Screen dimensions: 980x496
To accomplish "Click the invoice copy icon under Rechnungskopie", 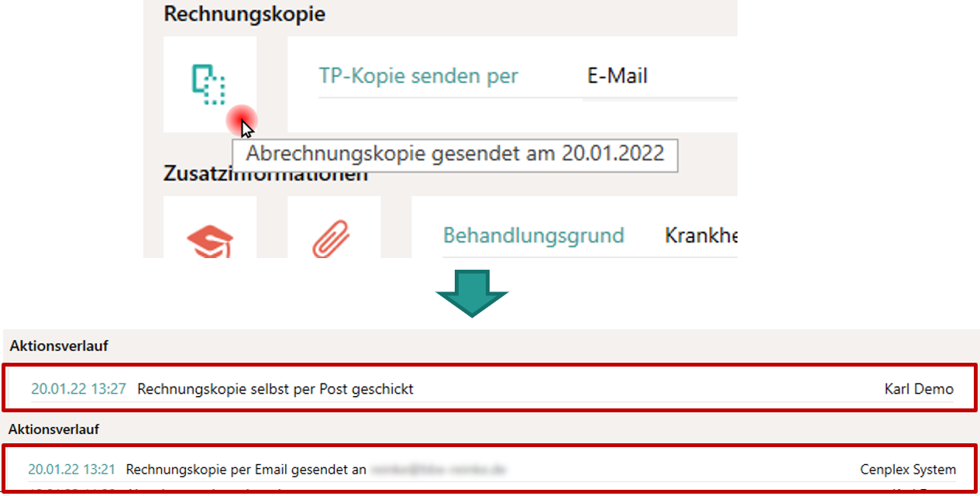I will point(208,84).
